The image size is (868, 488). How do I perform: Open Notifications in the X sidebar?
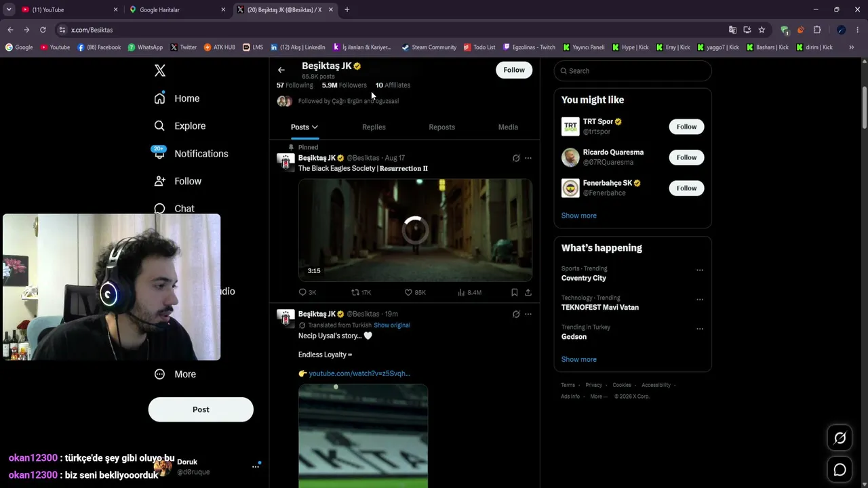tap(191, 154)
